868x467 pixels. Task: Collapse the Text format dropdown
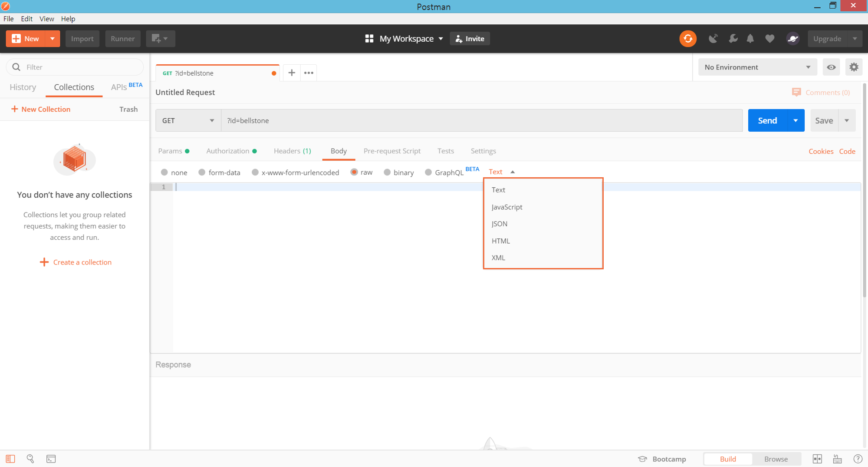click(x=502, y=172)
